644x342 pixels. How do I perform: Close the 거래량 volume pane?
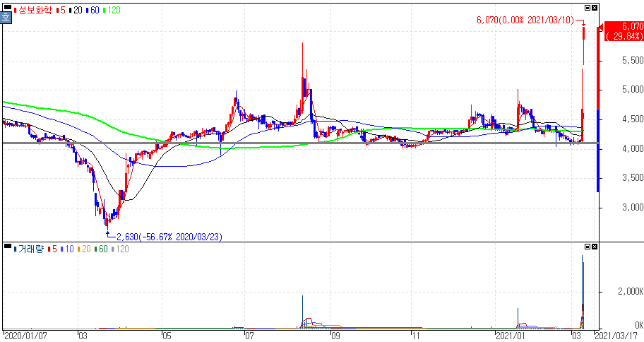click(x=595, y=247)
